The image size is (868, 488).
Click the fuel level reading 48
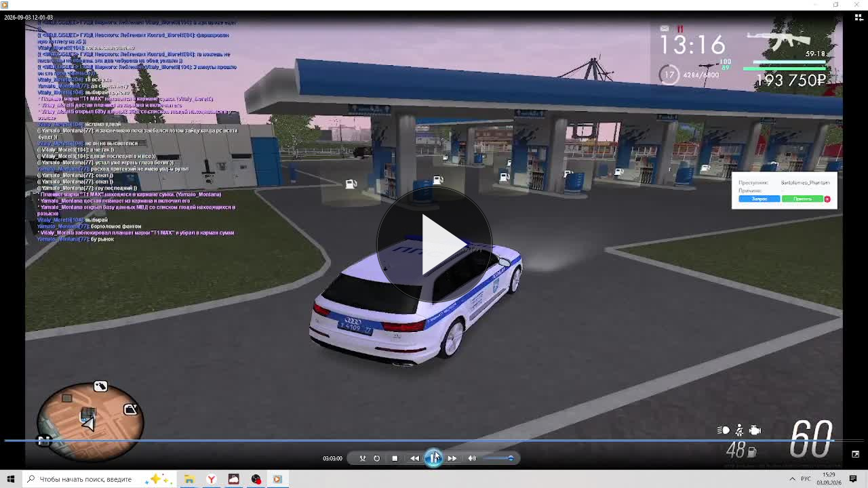[736, 450]
